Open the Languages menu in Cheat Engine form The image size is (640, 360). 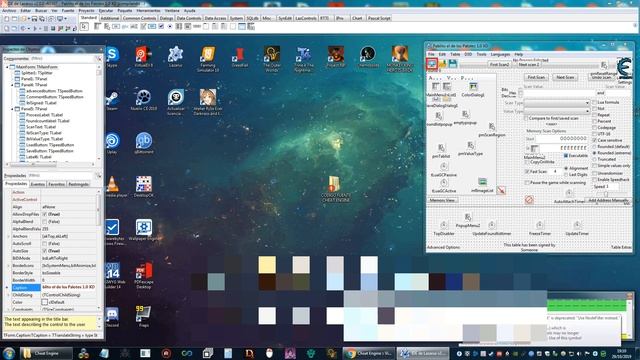point(500,54)
